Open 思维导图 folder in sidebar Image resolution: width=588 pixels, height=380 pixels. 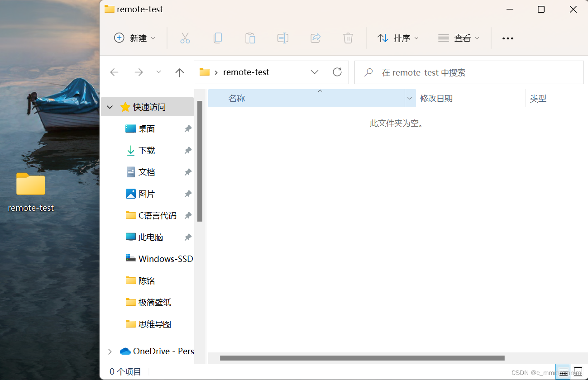tap(155, 324)
